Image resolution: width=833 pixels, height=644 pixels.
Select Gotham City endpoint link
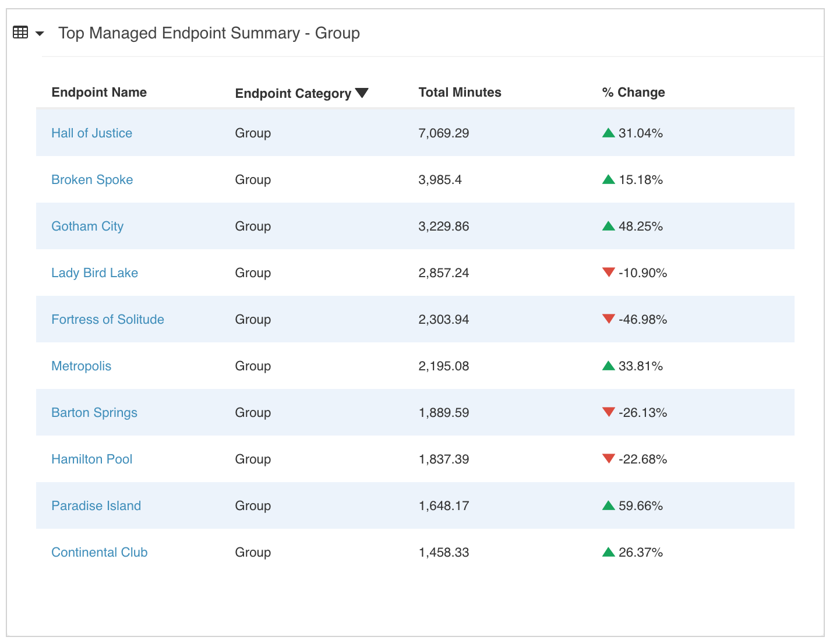(87, 226)
